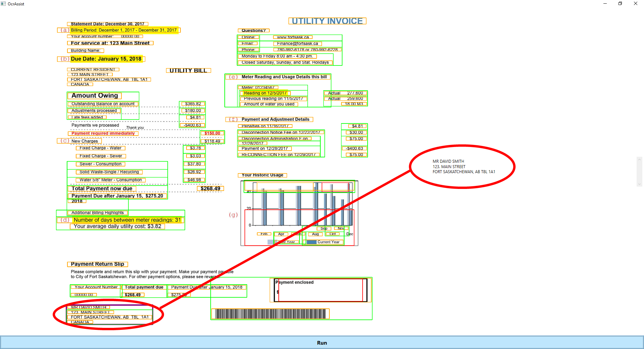Select the UTILITY INVOICE heading region
The width and height of the screenshot is (644, 349).
pyautogui.click(x=327, y=21)
